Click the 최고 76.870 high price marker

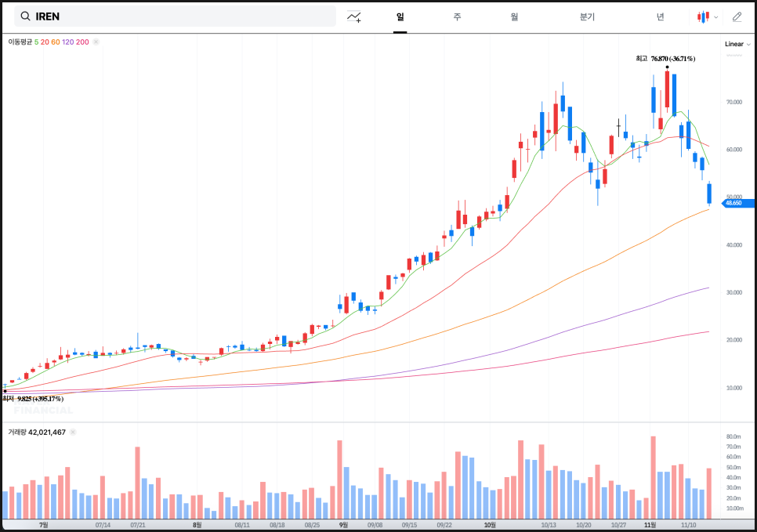pyautogui.click(x=665, y=59)
